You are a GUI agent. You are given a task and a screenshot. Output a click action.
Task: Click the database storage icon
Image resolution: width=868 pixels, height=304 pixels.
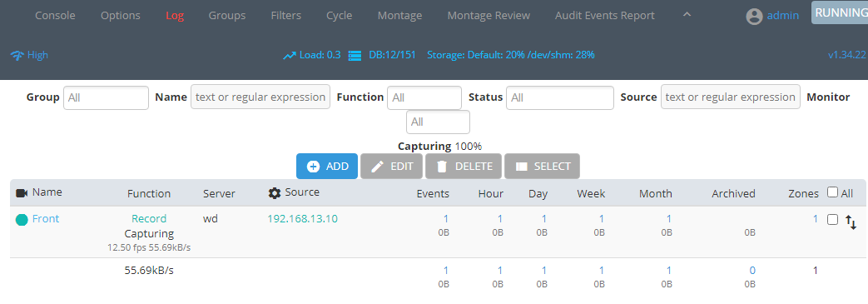(x=355, y=55)
